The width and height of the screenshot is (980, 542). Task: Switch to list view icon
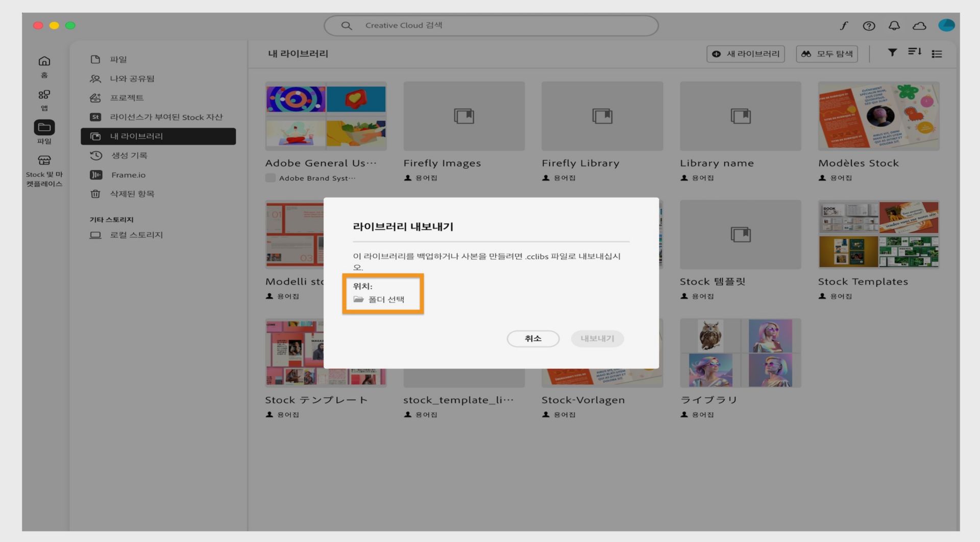pos(937,54)
